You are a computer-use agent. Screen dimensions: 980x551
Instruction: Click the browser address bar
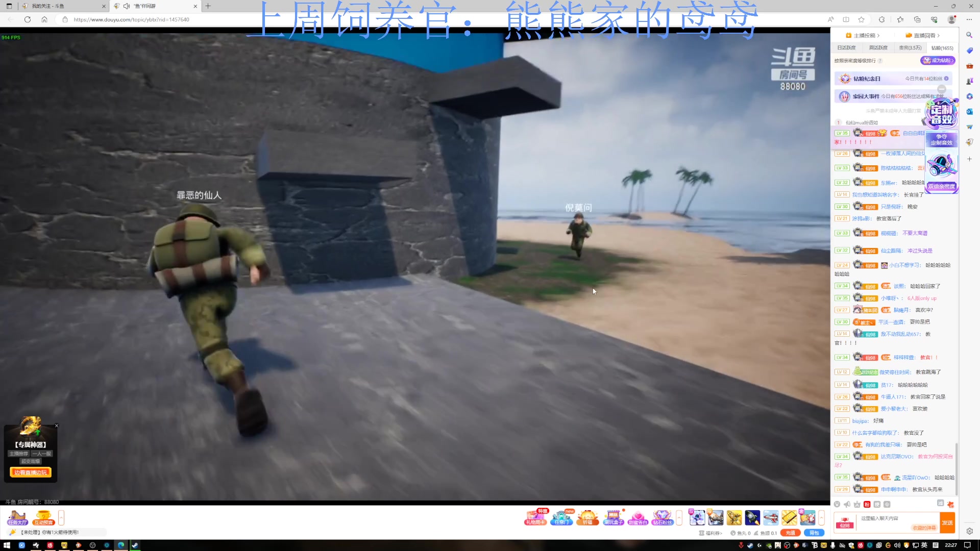pos(439,19)
